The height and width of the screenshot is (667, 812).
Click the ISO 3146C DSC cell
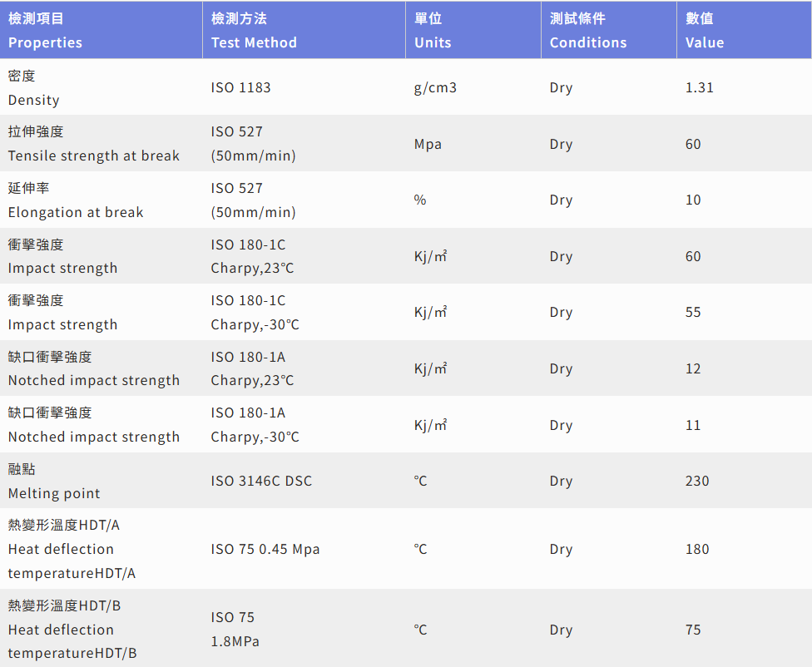261,481
